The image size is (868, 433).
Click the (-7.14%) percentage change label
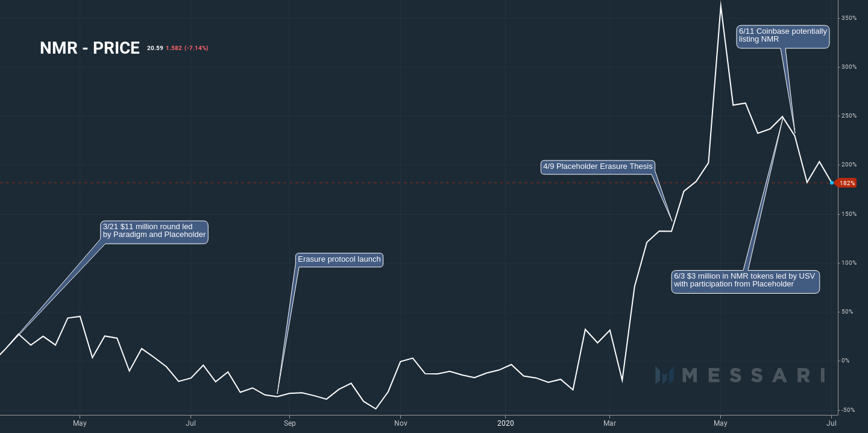point(197,48)
